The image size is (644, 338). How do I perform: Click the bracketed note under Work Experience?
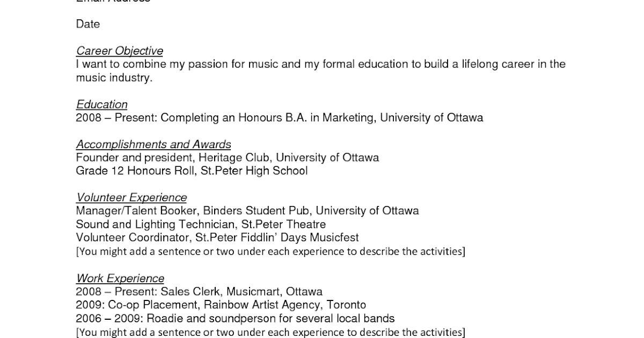[x=270, y=332]
